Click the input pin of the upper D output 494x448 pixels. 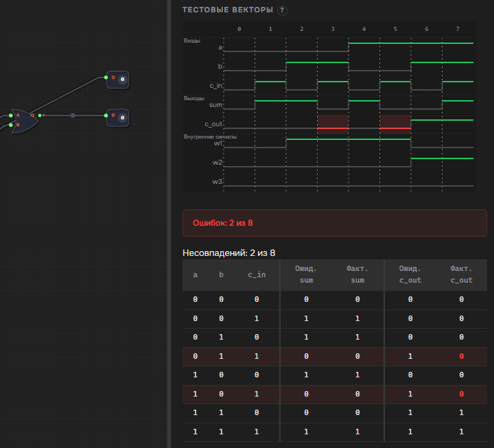[106, 78]
